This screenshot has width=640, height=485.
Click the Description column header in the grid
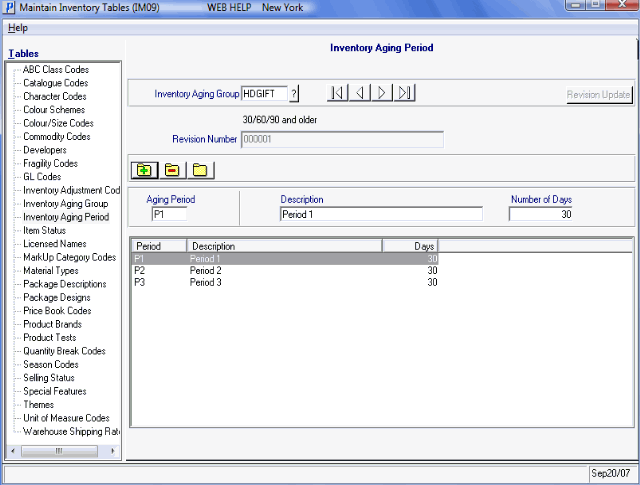284,246
